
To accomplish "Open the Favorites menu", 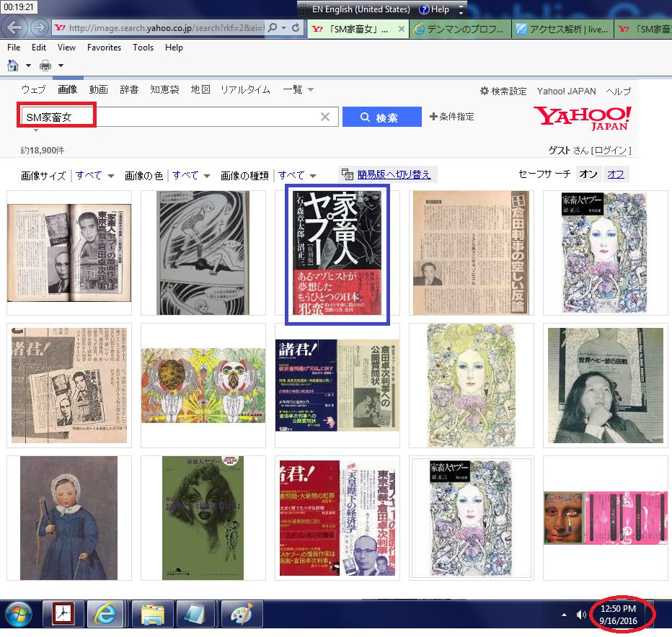I will pos(104,48).
